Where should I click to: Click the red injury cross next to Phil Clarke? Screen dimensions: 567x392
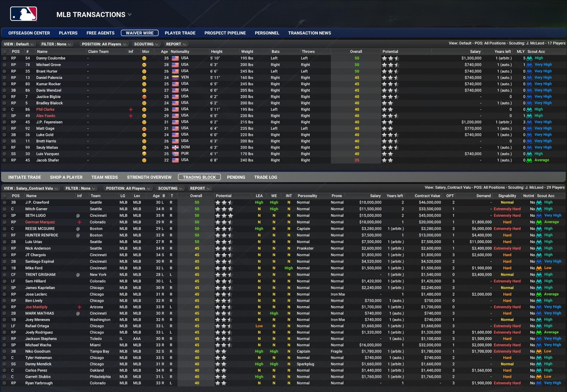click(130, 109)
